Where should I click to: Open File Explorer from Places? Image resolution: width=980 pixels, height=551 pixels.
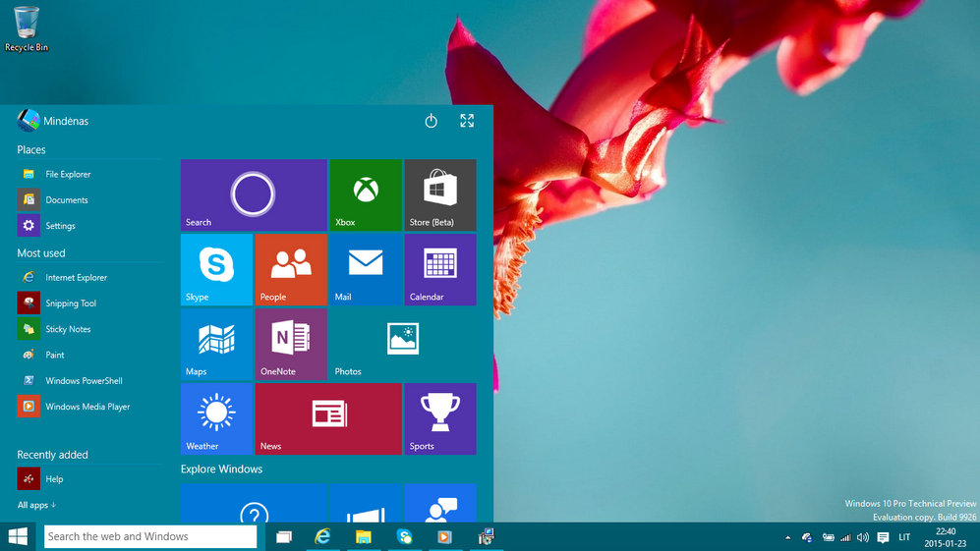tap(68, 174)
